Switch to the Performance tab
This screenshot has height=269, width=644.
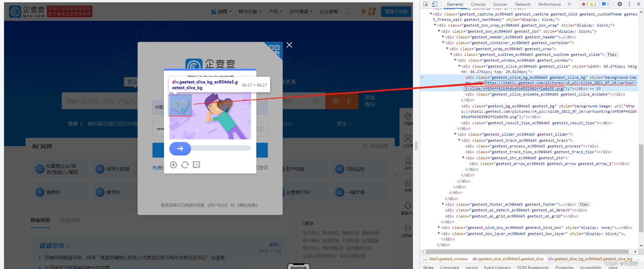pos(550,4)
